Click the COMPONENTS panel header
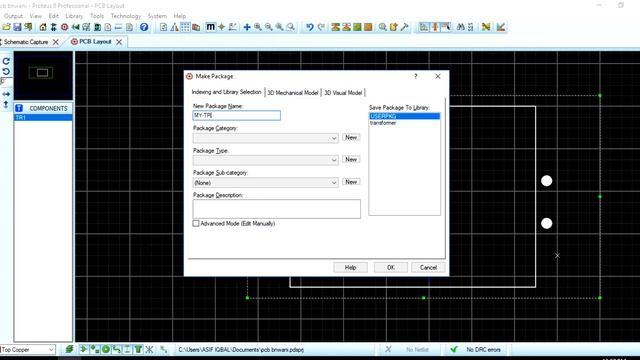 43,108
